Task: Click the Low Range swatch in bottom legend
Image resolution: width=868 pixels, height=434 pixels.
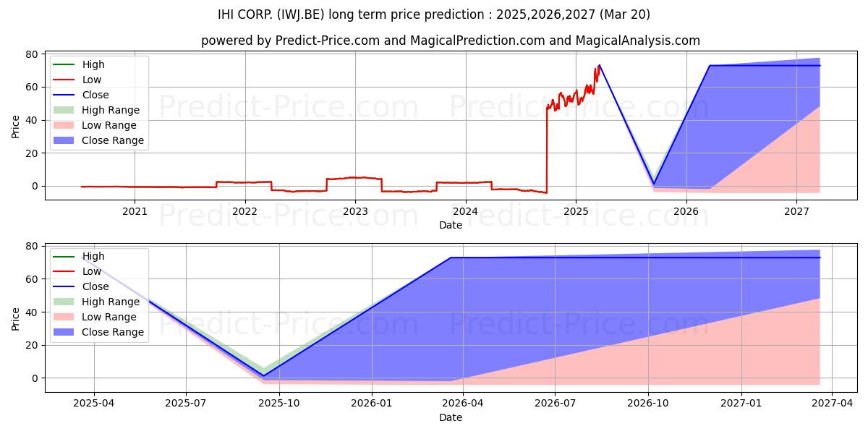Action: tap(64, 317)
